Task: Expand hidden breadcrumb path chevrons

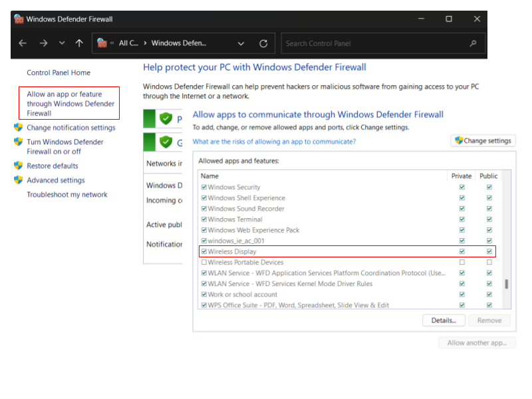Action: pos(112,43)
